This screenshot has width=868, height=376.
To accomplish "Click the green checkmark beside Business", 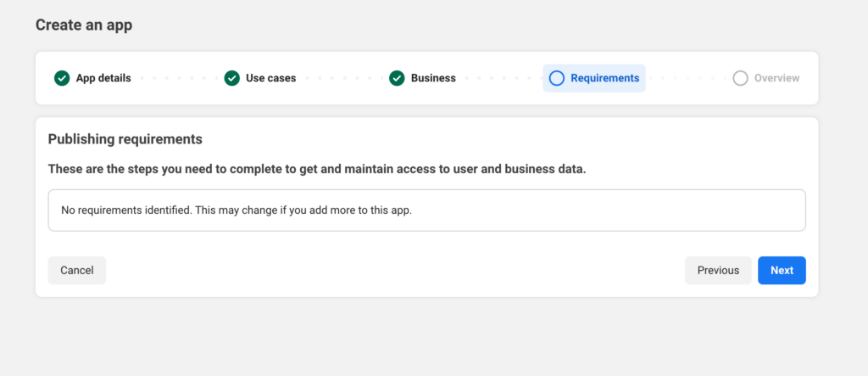I will pos(397,78).
